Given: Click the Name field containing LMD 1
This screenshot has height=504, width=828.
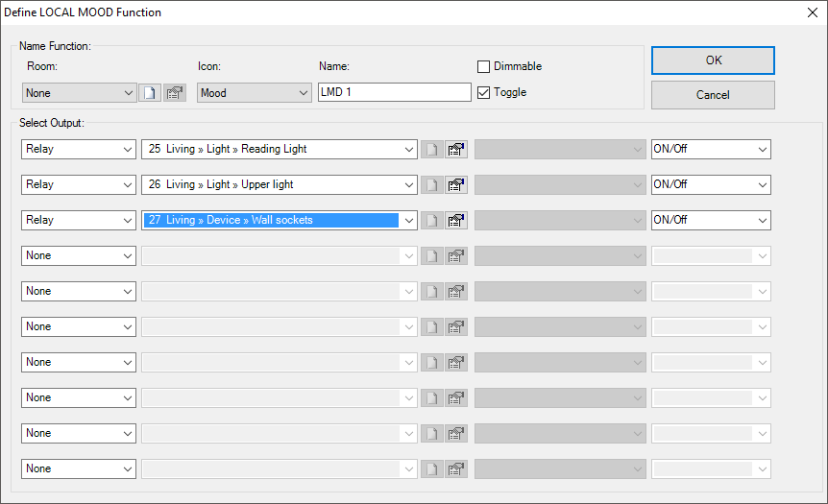Looking at the screenshot, I should [394, 93].
